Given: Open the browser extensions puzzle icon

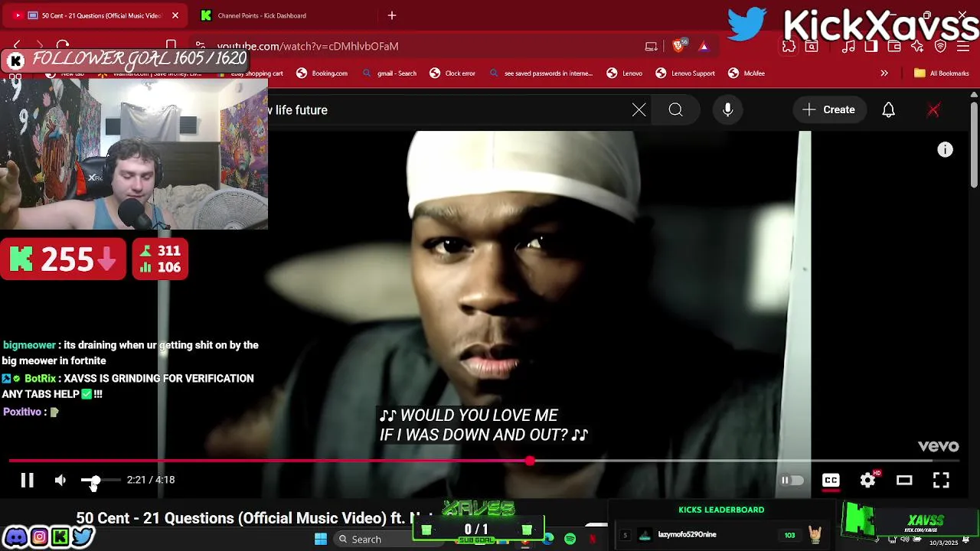Looking at the screenshot, I should click(x=789, y=47).
